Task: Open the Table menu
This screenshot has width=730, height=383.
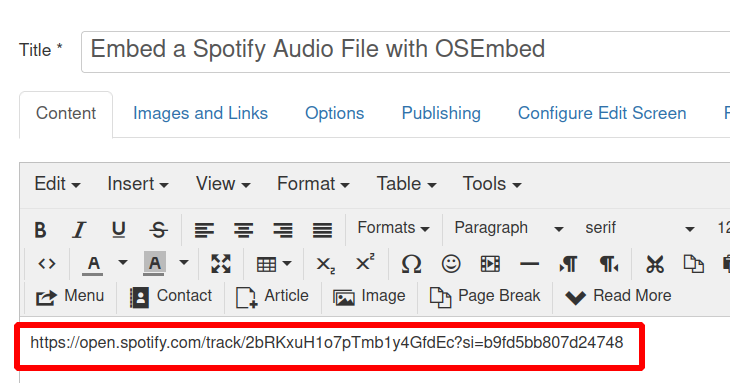Action: tap(406, 184)
